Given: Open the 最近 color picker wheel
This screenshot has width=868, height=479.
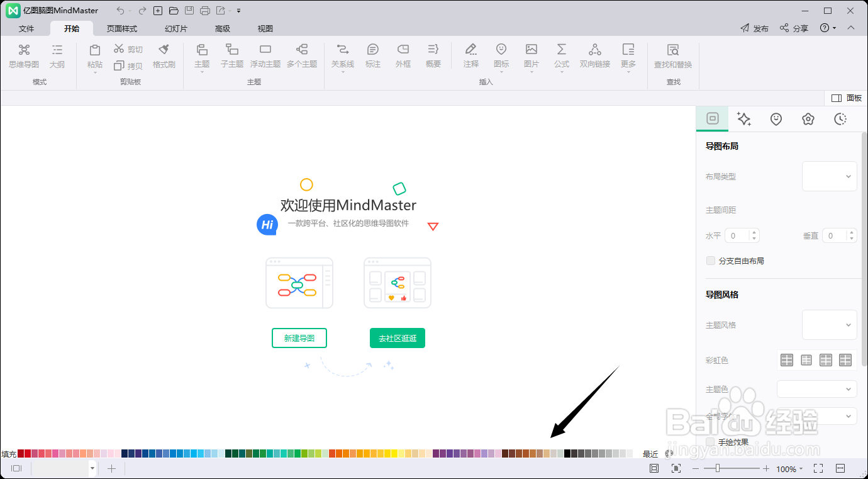Looking at the screenshot, I should point(669,453).
